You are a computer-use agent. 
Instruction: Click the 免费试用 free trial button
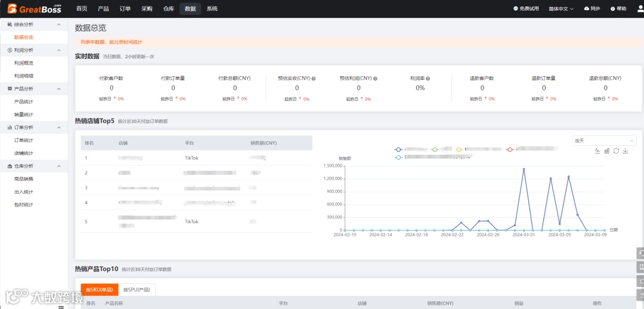526,8
